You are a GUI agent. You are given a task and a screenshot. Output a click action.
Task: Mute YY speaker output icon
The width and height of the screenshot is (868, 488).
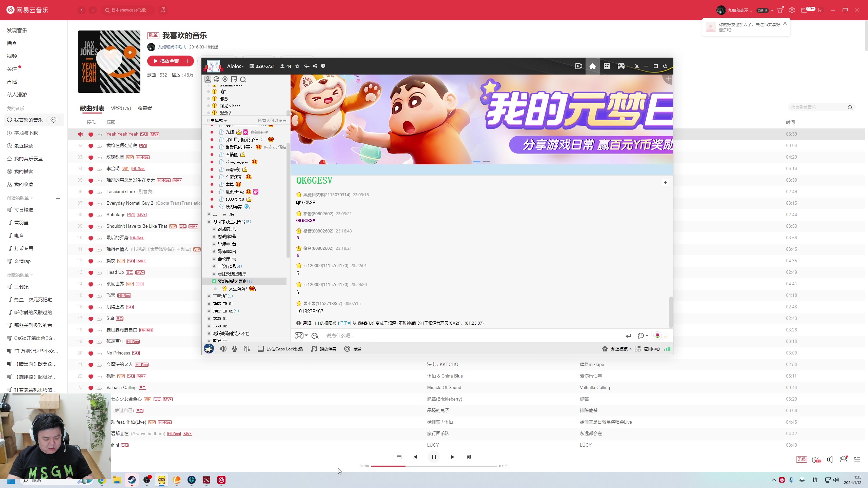tap(223, 349)
